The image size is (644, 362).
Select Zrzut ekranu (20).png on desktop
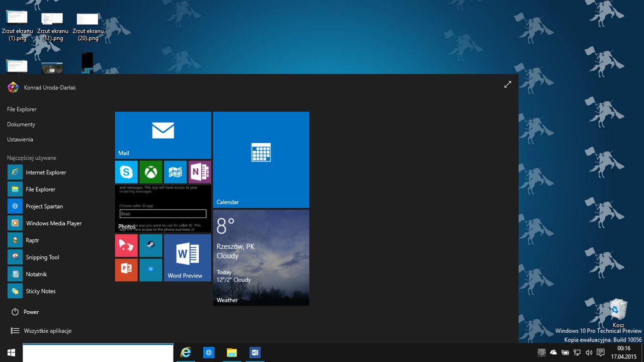coord(88,27)
